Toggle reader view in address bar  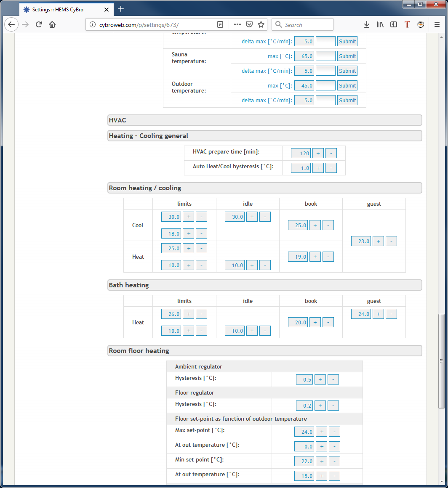(x=220, y=24)
